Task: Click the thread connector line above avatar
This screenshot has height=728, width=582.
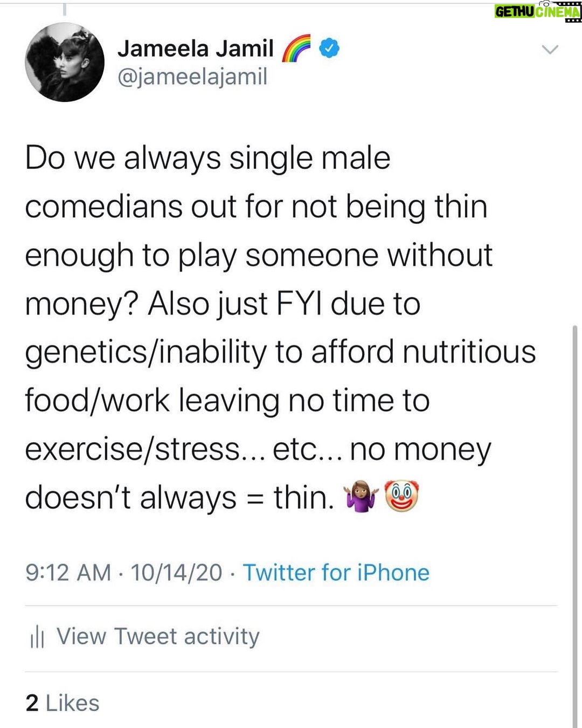Action: (x=64, y=9)
